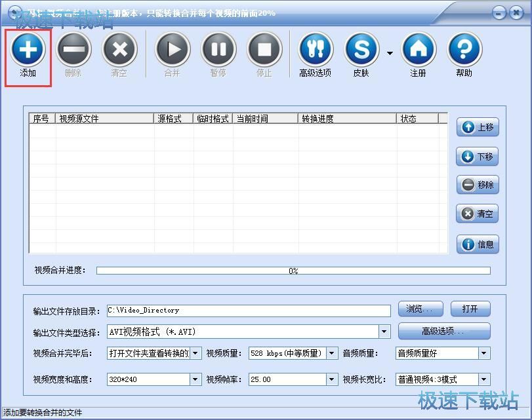Open the 帮助 (Help) question icon

[x=464, y=49]
